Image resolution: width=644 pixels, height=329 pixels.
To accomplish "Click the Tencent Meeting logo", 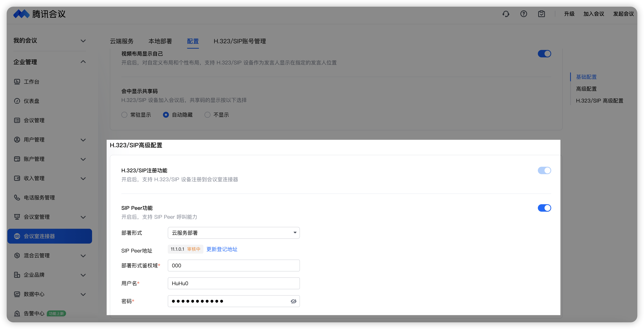I will tap(39, 14).
